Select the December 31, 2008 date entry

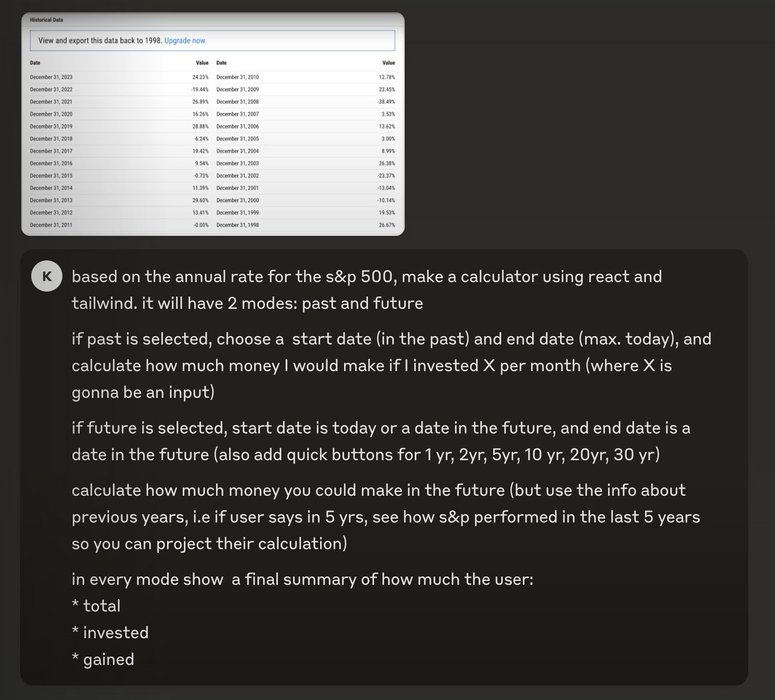pos(238,102)
